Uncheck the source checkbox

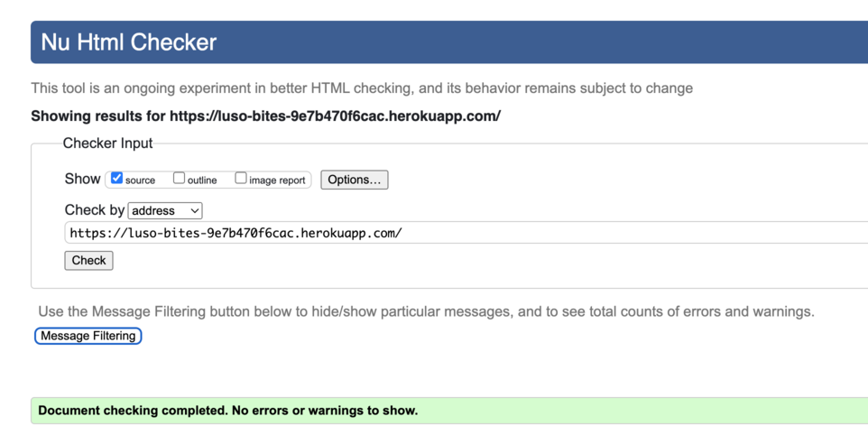(x=116, y=178)
